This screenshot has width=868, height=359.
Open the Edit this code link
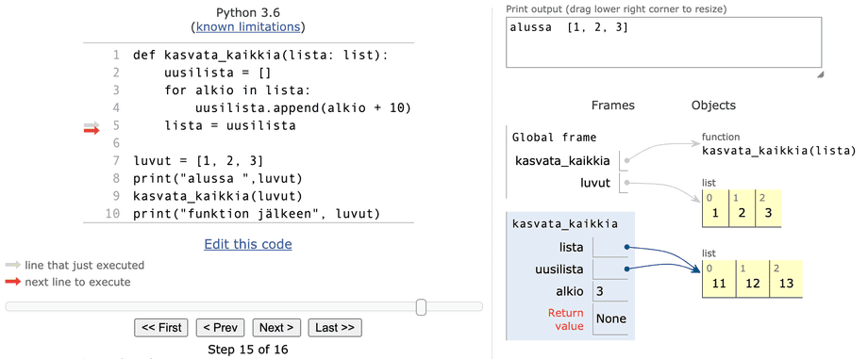point(248,244)
